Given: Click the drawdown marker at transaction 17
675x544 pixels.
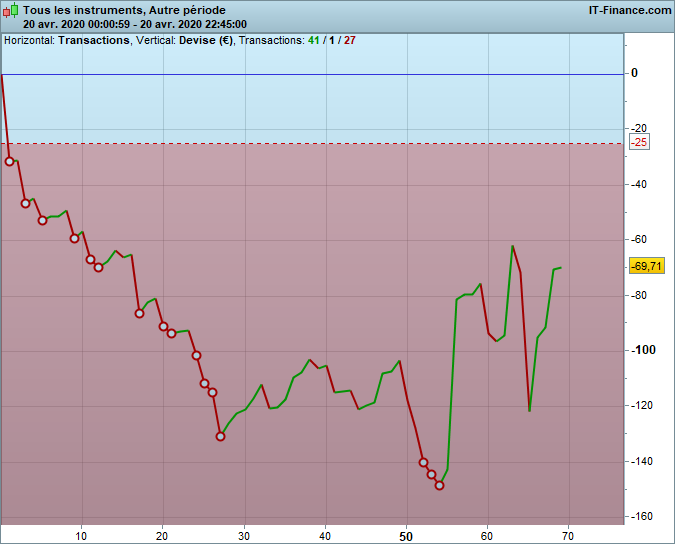Looking at the screenshot, I should (x=139, y=313).
